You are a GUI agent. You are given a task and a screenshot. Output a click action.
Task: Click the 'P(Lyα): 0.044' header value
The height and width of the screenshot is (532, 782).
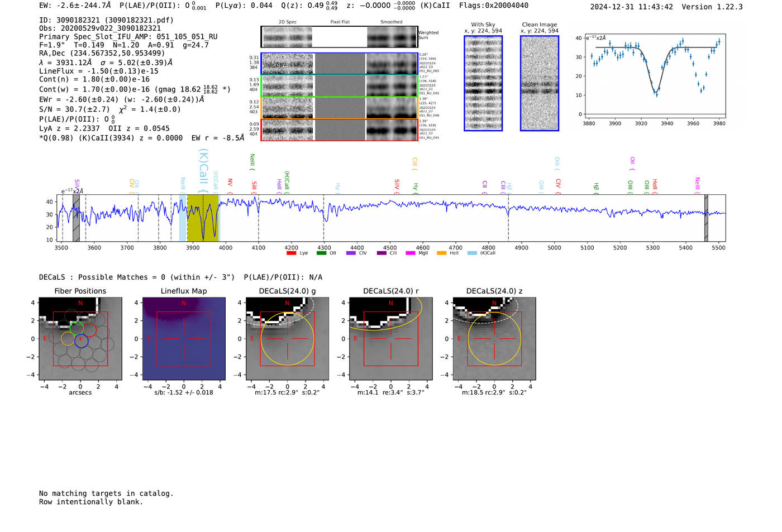[x=244, y=6]
